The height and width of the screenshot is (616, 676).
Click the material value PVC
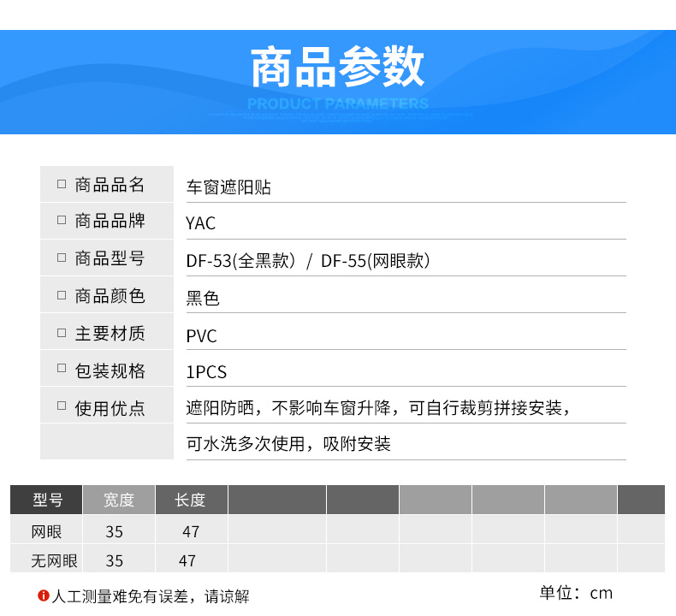pos(202,336)
